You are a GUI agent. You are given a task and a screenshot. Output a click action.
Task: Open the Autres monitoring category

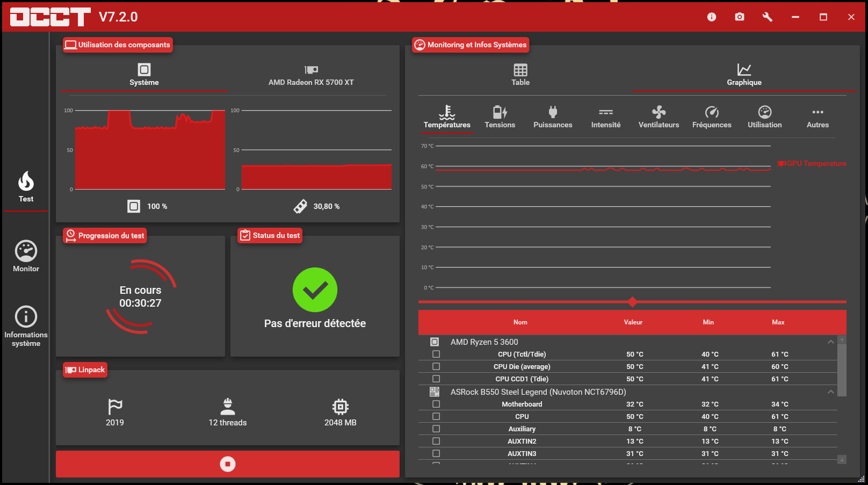[x=818, y=117]
